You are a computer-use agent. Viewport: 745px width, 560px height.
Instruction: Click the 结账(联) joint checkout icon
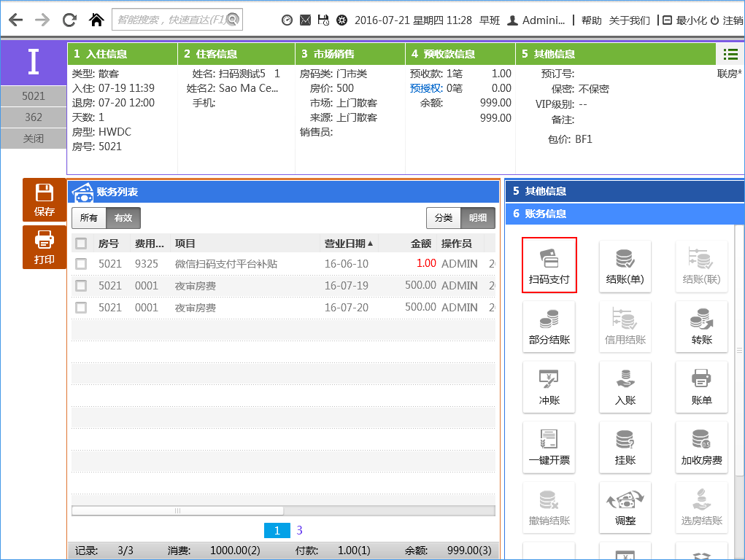(702, 266)
